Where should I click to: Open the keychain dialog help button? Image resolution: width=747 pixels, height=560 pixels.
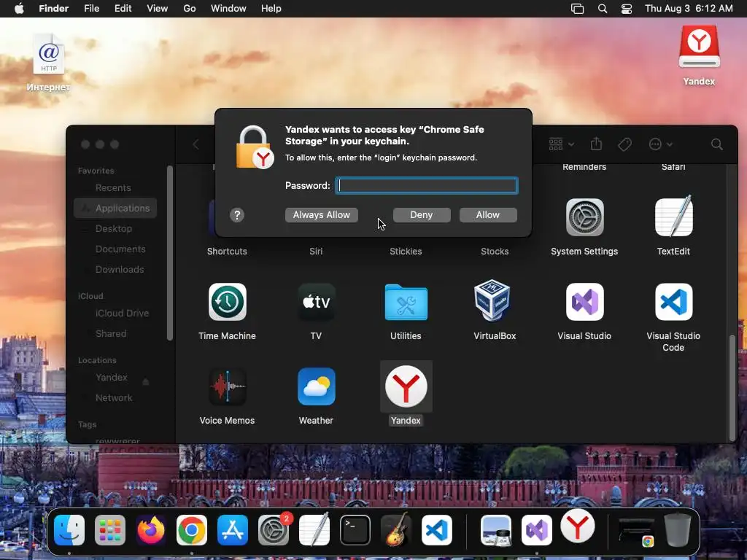237,215
